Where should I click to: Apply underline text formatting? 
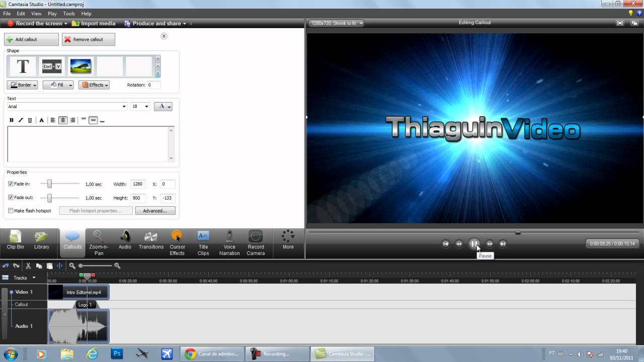[x=30, y=120]
